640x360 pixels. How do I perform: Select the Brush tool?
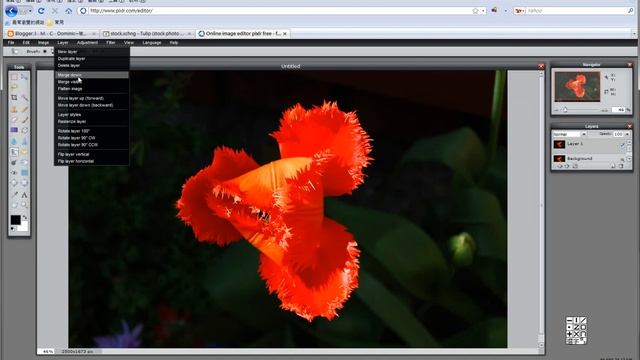click(x=24, y=120)
